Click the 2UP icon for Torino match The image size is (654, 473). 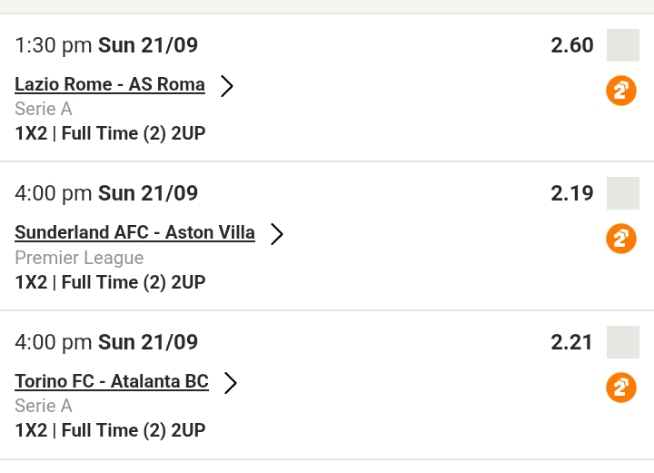(x=621, y=387)
